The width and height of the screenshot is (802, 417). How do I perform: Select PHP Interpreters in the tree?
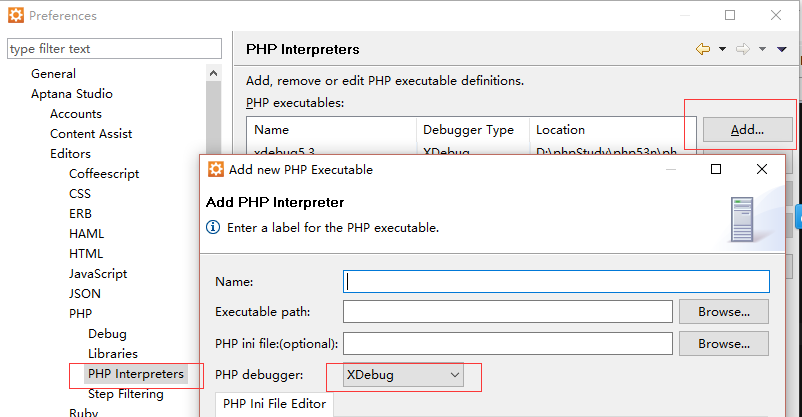click(x=136, y=374)
